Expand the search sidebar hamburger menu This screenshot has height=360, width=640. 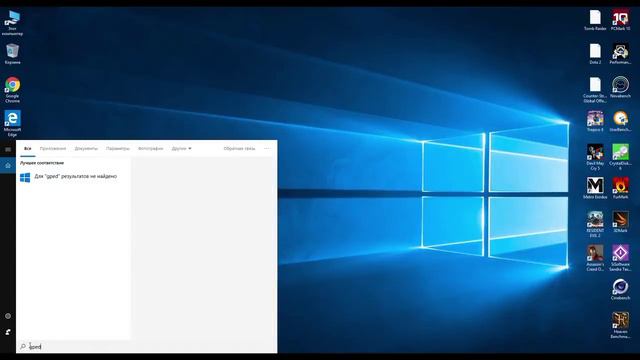click(x=8, y=149)
